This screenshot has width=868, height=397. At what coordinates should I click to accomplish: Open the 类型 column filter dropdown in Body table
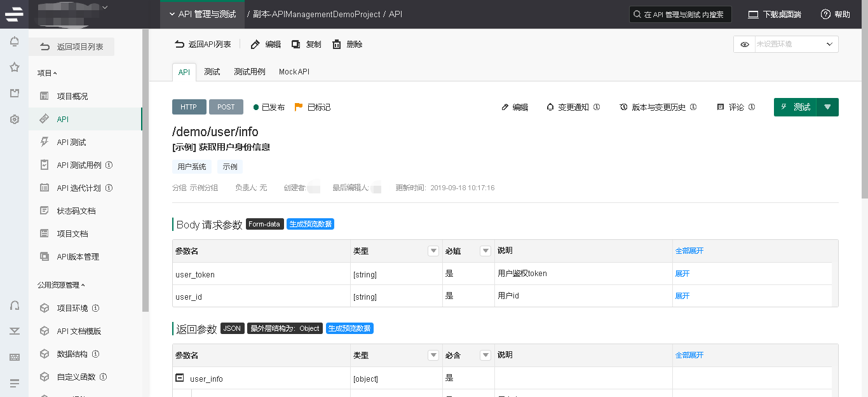click(x=433, y=251)
